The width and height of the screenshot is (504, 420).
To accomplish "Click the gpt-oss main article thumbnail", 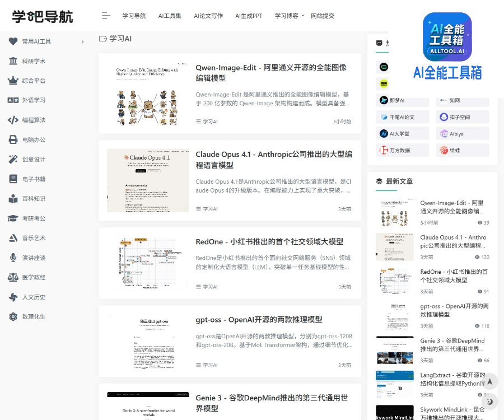I will [x=148, y=341].
